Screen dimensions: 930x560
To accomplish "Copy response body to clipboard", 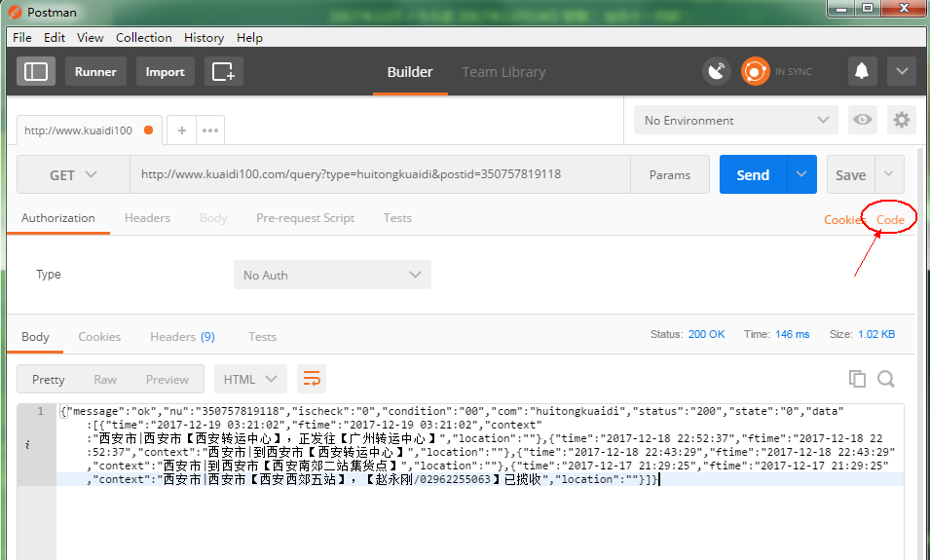I will click(857, 379).
